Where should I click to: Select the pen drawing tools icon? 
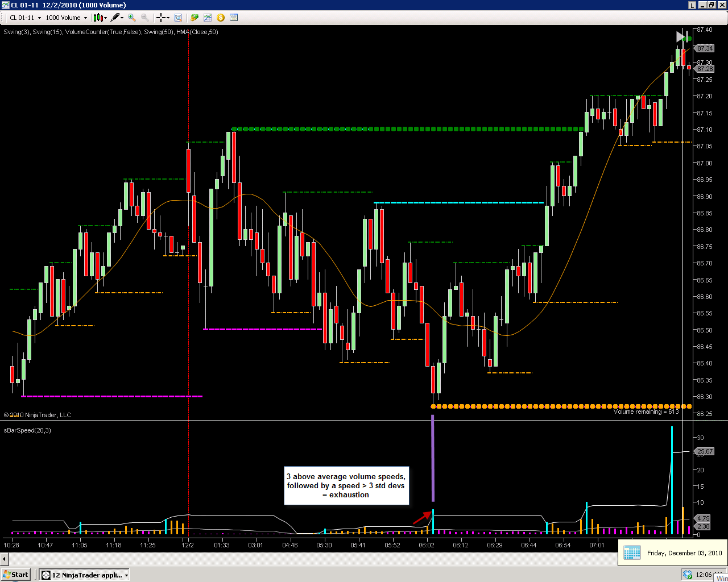(x=115, y=18)
